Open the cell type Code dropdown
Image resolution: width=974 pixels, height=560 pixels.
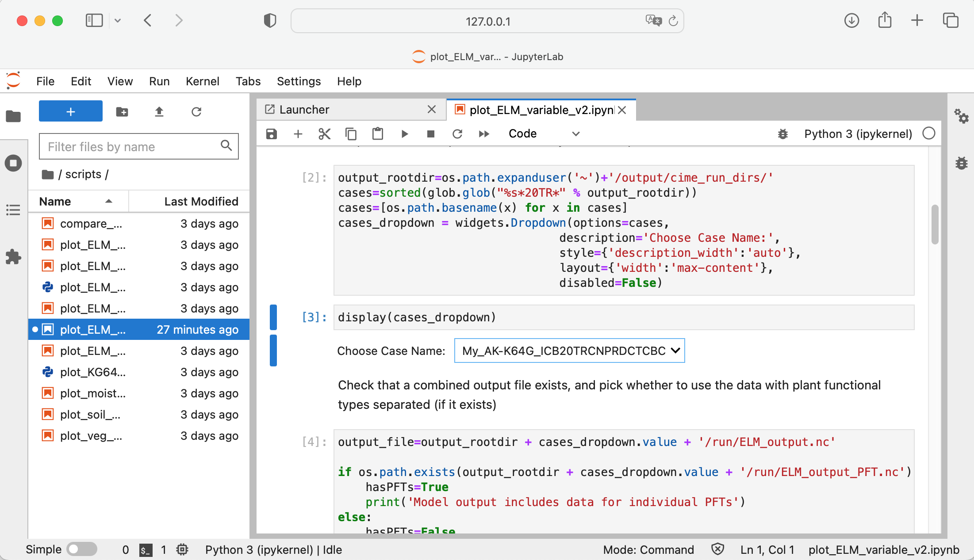pyautogui.click(x=544, y=134)
